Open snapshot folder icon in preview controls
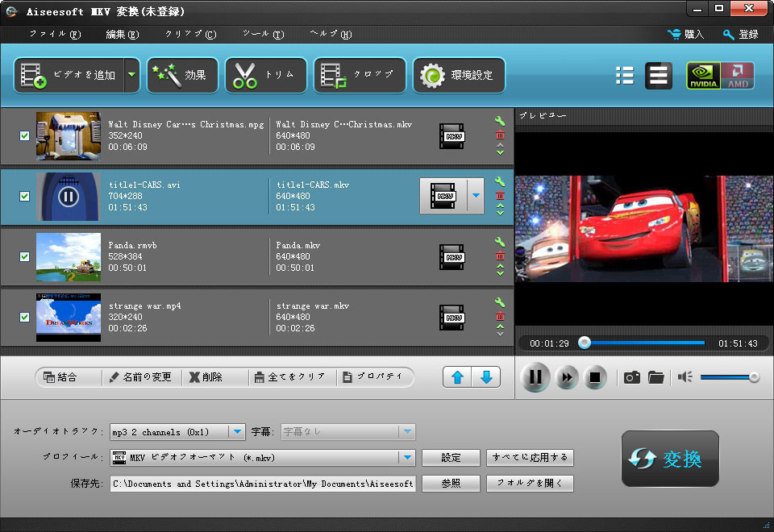Image resolution: width=774 pixels, height=532 pixels. [655, 377]
